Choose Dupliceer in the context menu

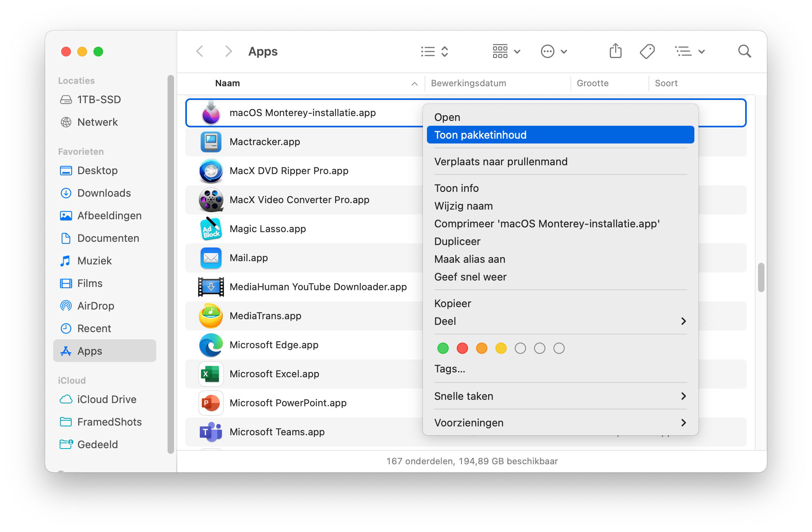pos(560,241)
